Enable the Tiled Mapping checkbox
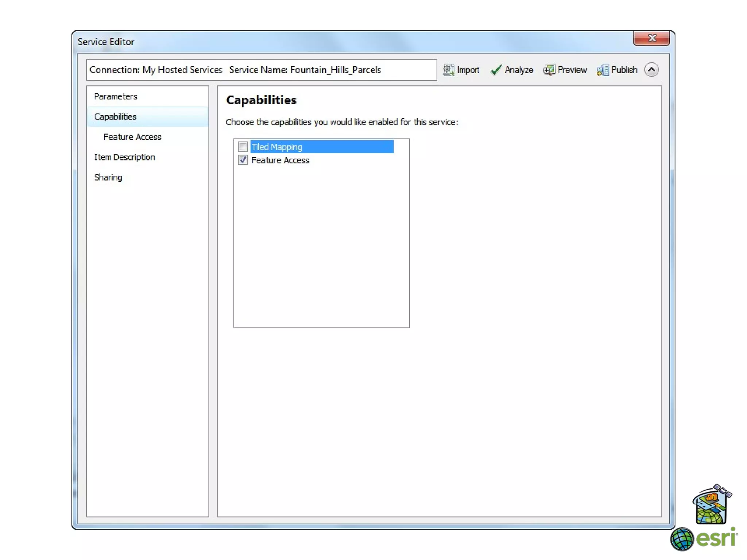Viewport: 747px width, 560px height. (x=243, y=147)
